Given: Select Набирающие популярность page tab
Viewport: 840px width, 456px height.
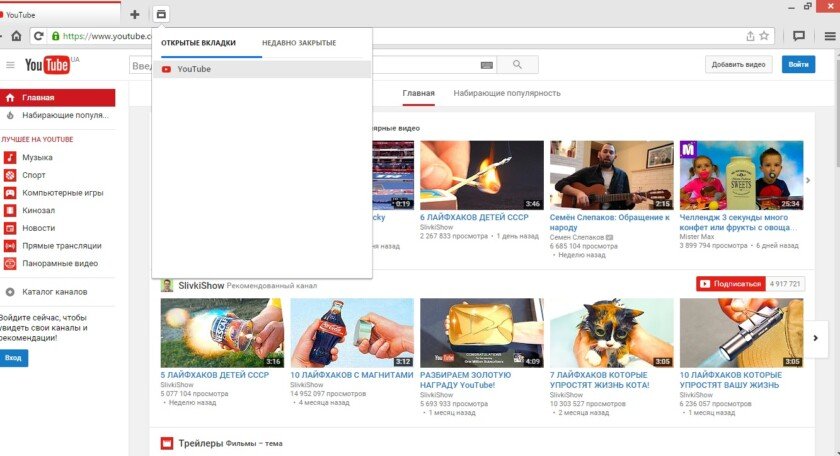Looking at the screenshot, I should click(507, 93).
